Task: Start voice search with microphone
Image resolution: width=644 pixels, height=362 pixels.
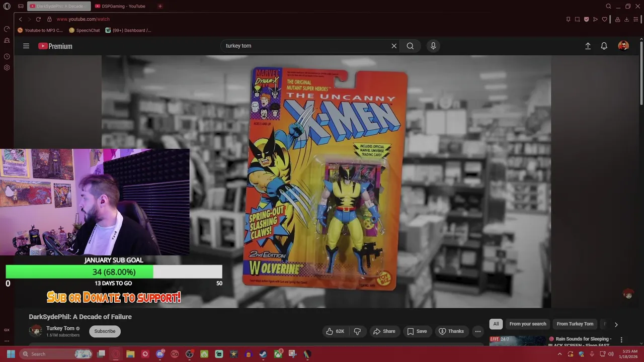Action: pyautogui.click(x=433, y=46)
